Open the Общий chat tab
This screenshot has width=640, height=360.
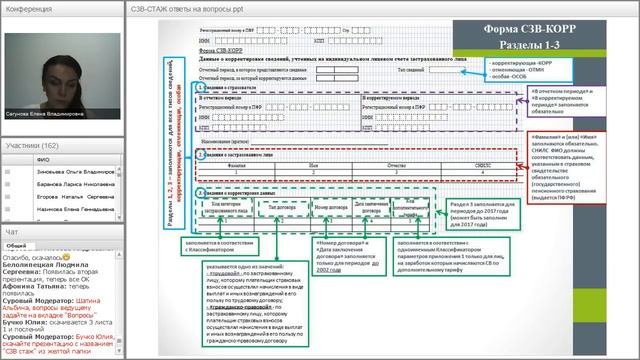pyautogui.click(x=16, y=246)
